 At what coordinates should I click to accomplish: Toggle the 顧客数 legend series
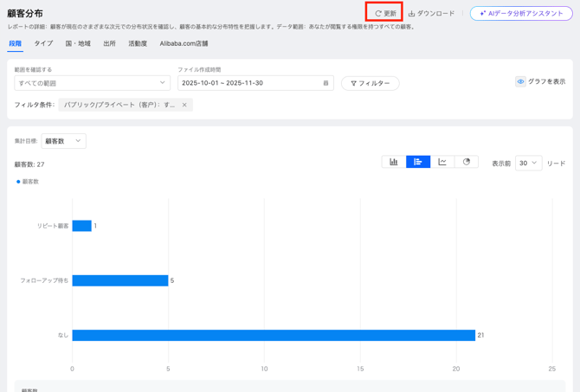coord(28,182)
